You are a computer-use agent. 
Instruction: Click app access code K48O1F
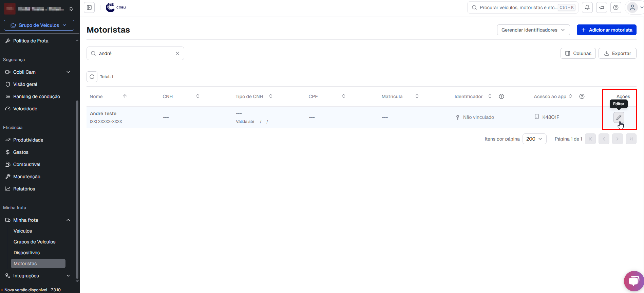(551, 117)
